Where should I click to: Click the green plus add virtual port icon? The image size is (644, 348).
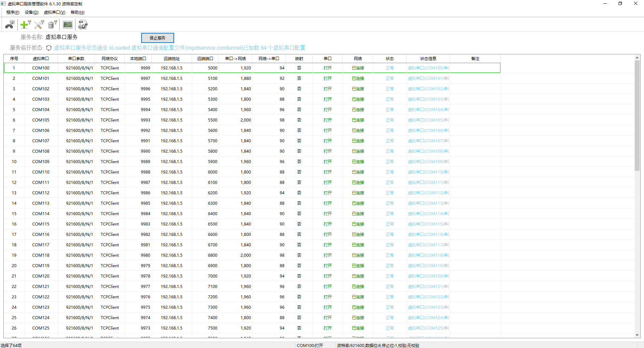tap(25, 25)
